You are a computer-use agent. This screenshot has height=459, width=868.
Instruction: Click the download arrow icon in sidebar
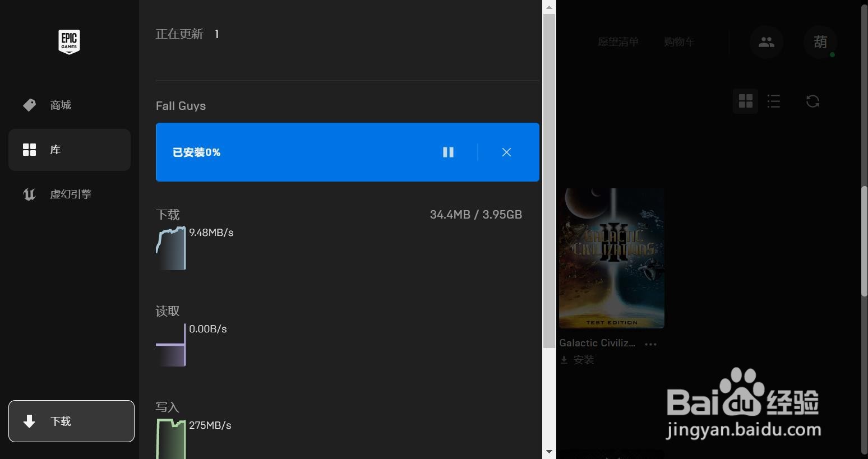pos(29,421)
